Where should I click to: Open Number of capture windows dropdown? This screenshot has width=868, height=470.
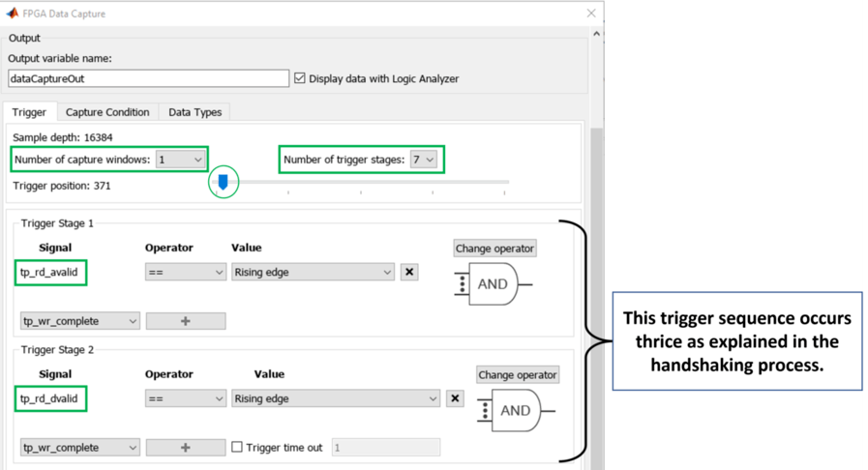[x=181, y=160]
